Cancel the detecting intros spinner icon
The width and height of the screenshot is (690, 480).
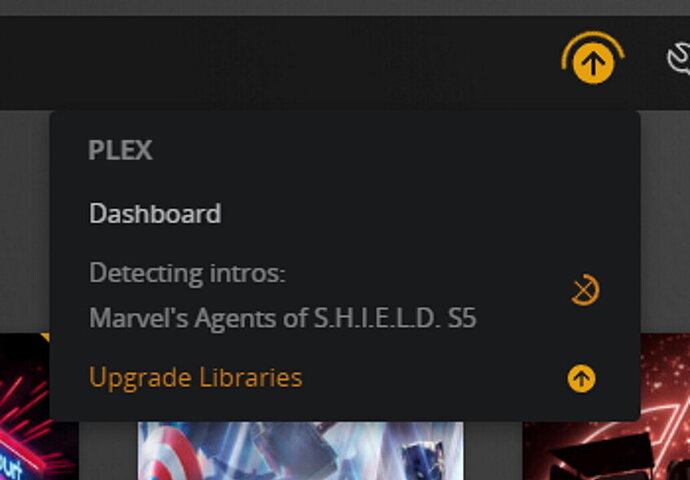(x=585, y=290)
